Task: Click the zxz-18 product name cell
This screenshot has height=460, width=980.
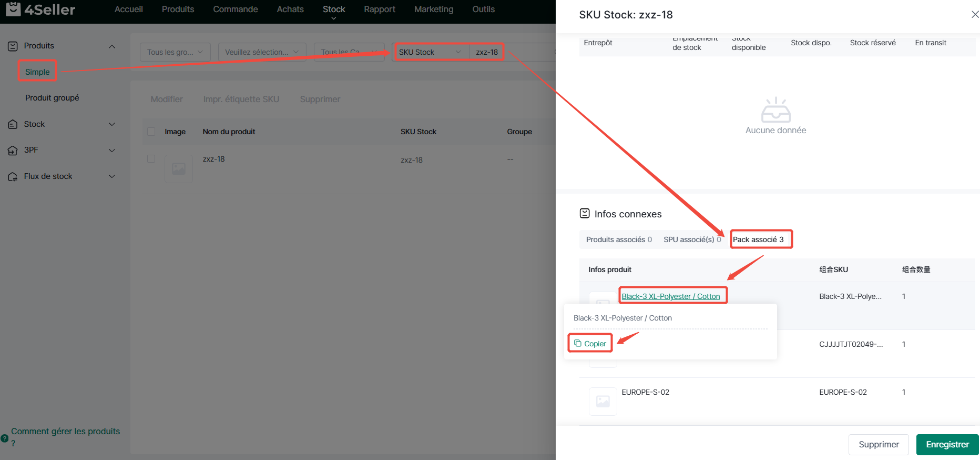Action: 214,159
